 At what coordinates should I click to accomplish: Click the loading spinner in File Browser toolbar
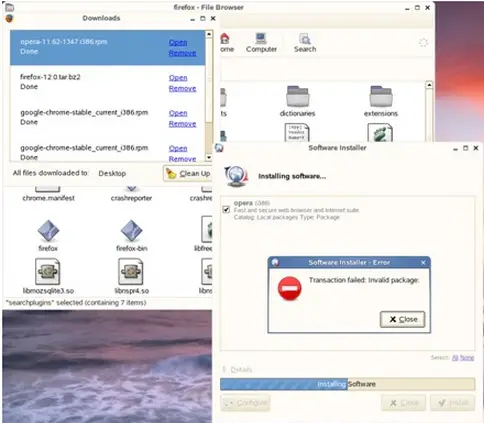tap(423, 43)
